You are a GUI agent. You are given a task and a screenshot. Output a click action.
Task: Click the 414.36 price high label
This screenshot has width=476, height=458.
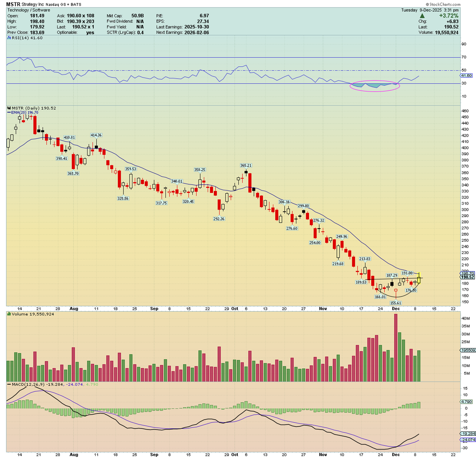96,135
